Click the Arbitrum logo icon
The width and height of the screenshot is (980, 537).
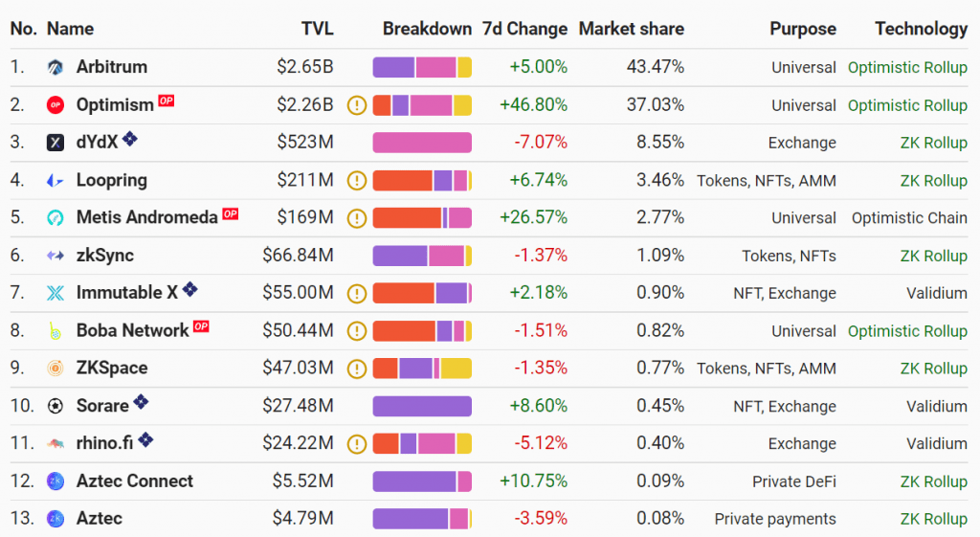click(x=55, y=67)
